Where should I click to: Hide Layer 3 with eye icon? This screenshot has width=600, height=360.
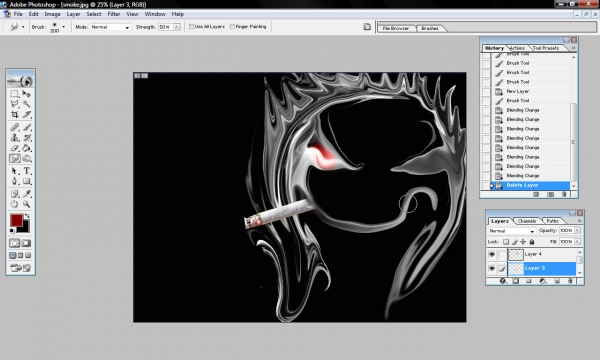[x=492, y=269]
